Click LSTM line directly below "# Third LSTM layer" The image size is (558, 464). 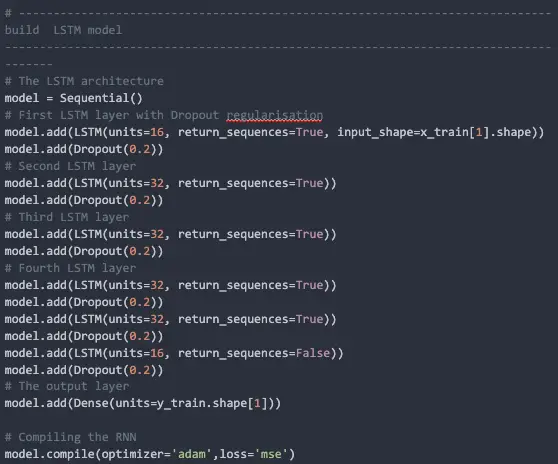coord(170,234)
